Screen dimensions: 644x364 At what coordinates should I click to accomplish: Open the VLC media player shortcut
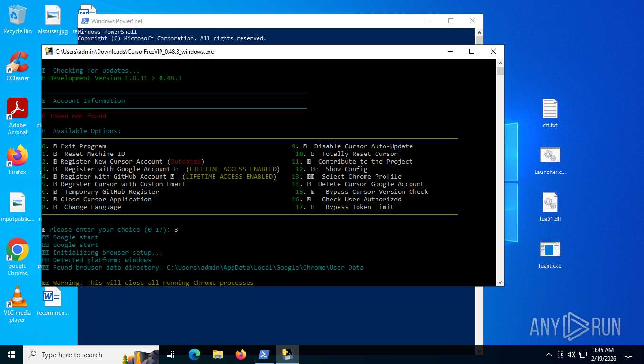tap(18, 304)
